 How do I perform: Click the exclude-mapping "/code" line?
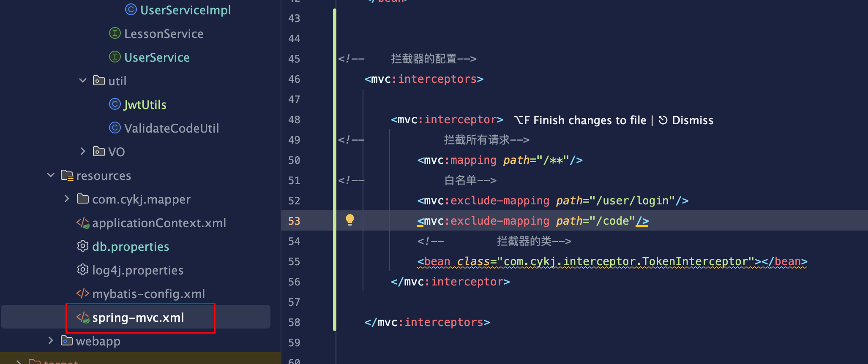tap(533, 221)
